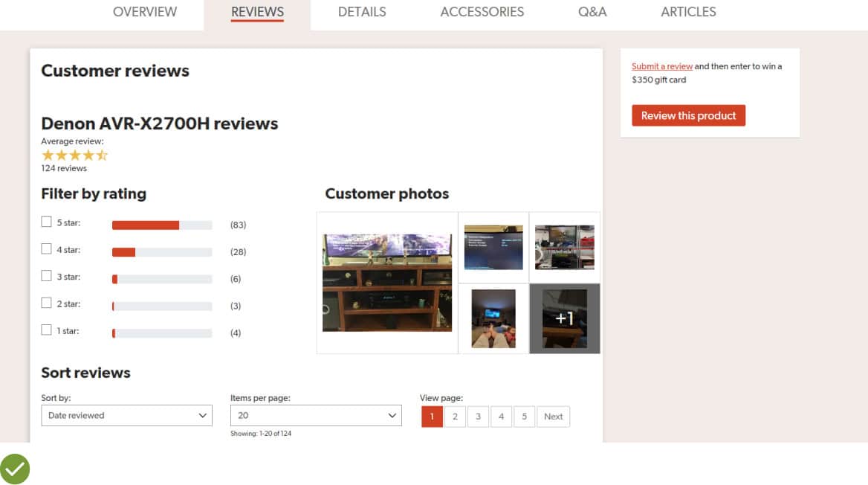The image size is (868, 485).
Task: View the feet-up living room customer photo
Action: point(493,318)
